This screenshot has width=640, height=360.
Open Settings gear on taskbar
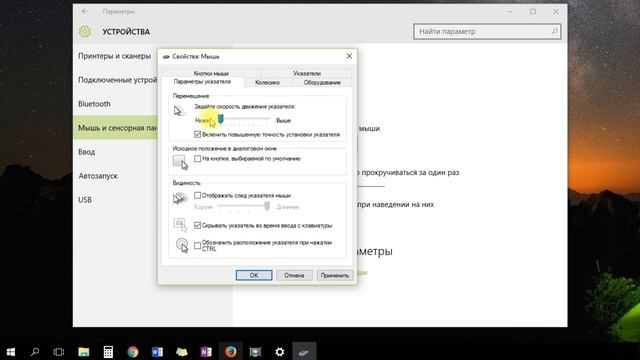(280, 351)
